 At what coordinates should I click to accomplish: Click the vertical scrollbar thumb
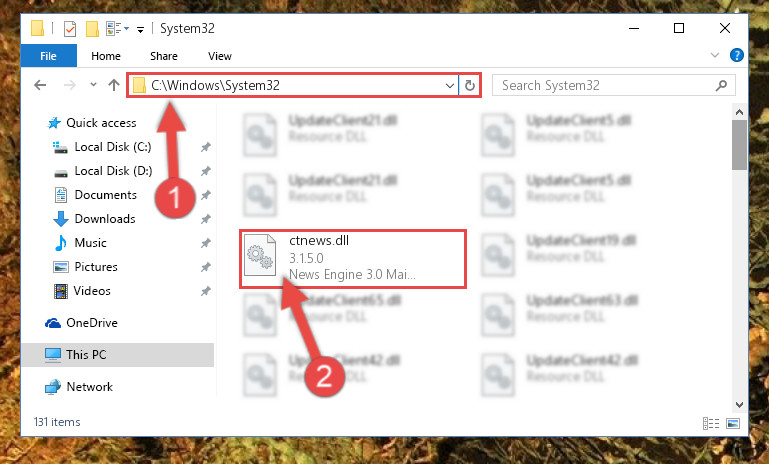pos(739,145)
